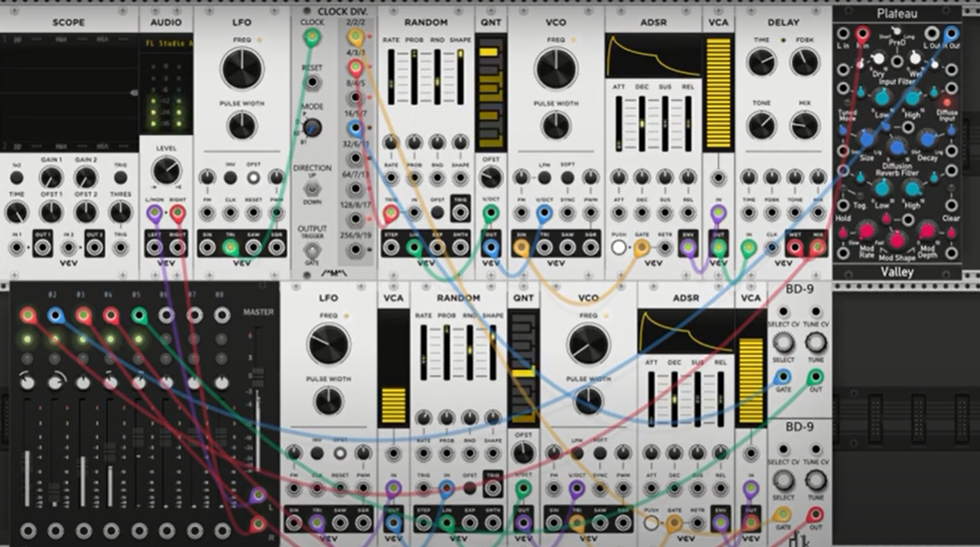
Task: Open the AUDIO module device selector display
Action: click(x=166, y=43)
